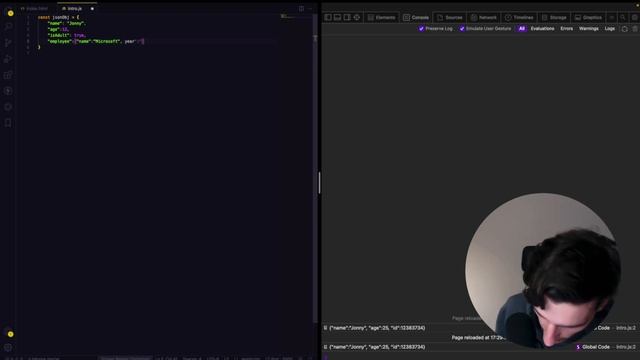640x360 pixels.
Task: Open Run and Debug in the activity bar
Action: tap(8, 59)
